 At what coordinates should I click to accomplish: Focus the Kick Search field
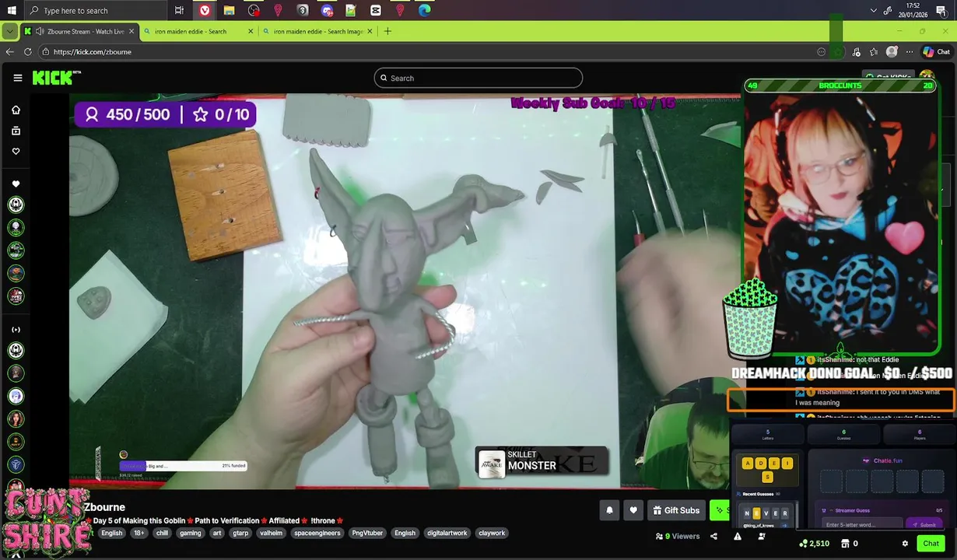(x=478, y=78)
